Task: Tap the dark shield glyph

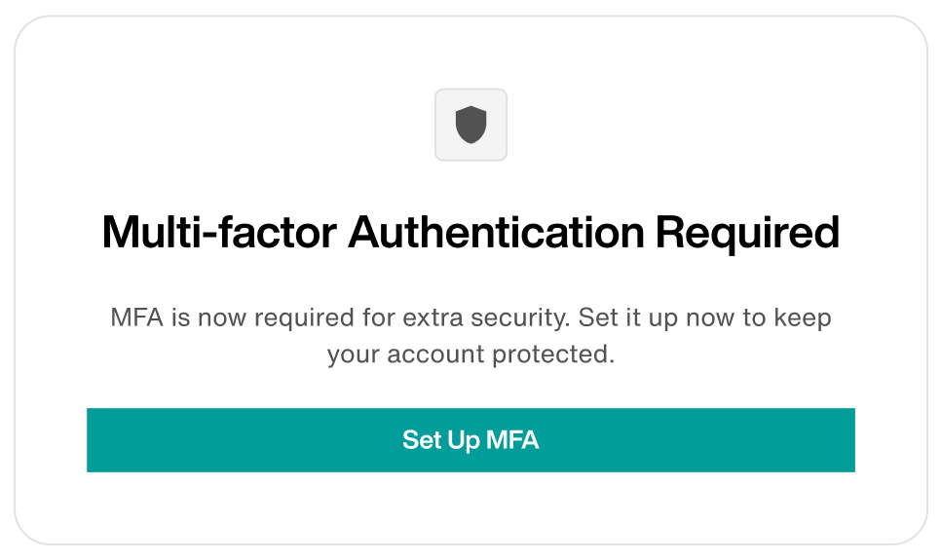Action: point(470,125)
